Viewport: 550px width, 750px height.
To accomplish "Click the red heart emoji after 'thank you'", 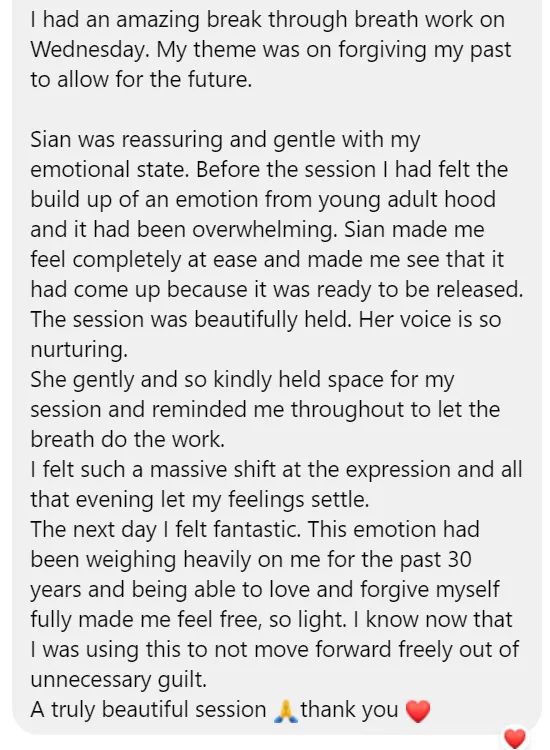I will [418, 711].
